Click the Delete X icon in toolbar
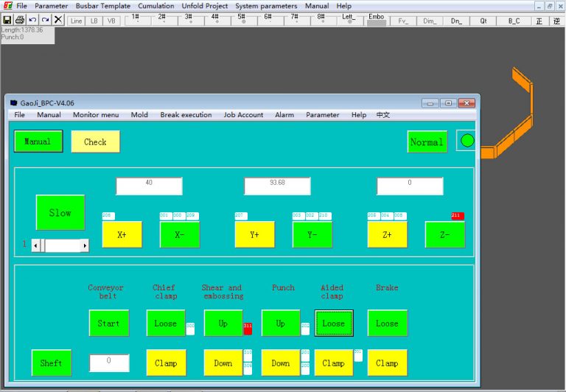The width and height of the screenshot is (566, 392). coord(58,20)
